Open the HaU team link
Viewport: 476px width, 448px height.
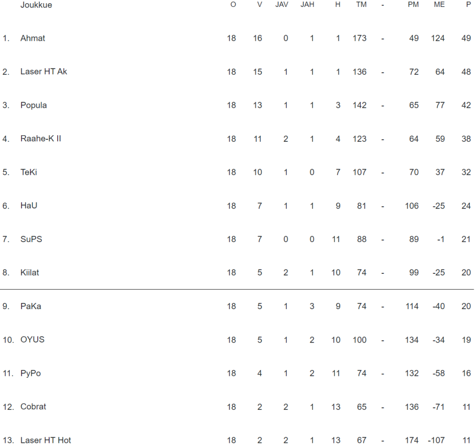(29, 206)
